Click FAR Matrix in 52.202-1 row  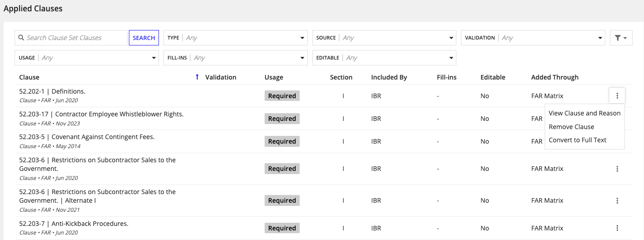547,96
